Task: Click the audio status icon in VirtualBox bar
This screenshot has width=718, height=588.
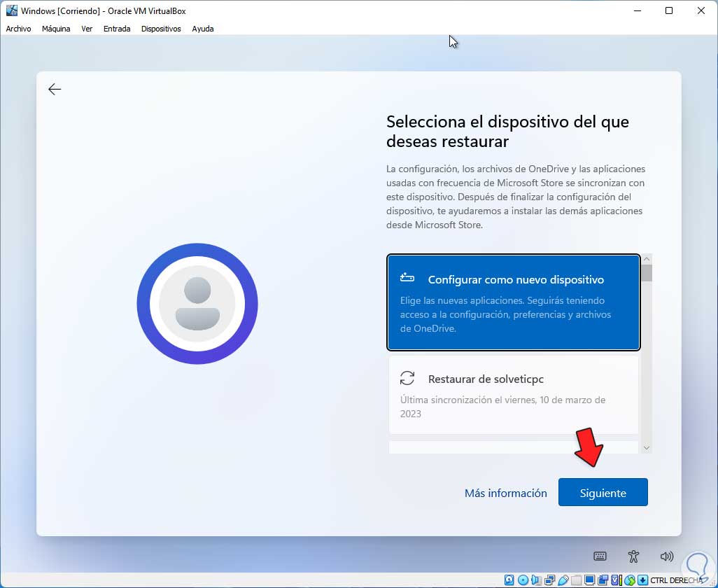Action: point(536,580)
